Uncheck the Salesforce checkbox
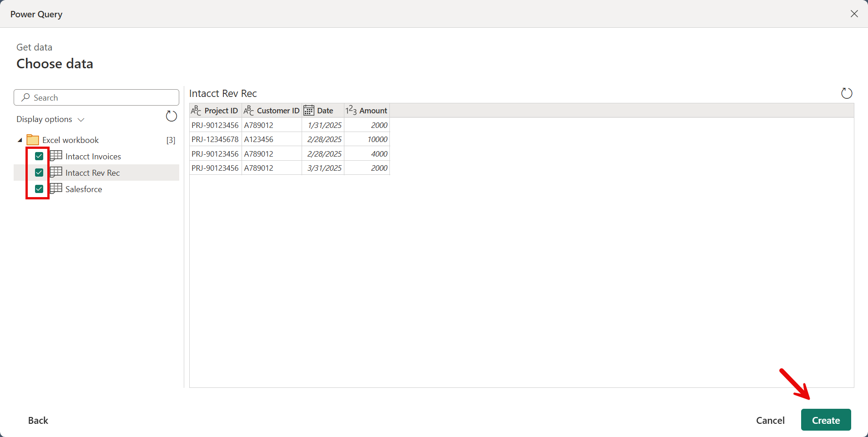Screen dimensions: 868x437 39,188
